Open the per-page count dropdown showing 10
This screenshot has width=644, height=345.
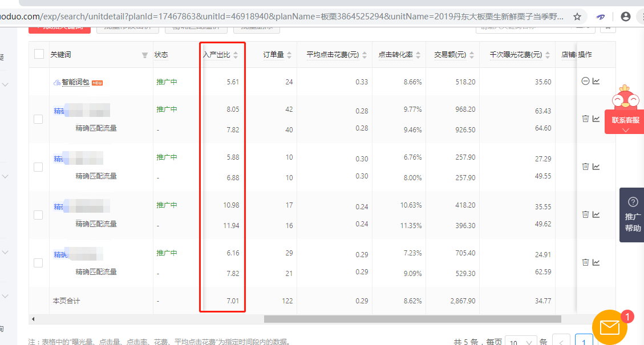click(x=520, y=342)
